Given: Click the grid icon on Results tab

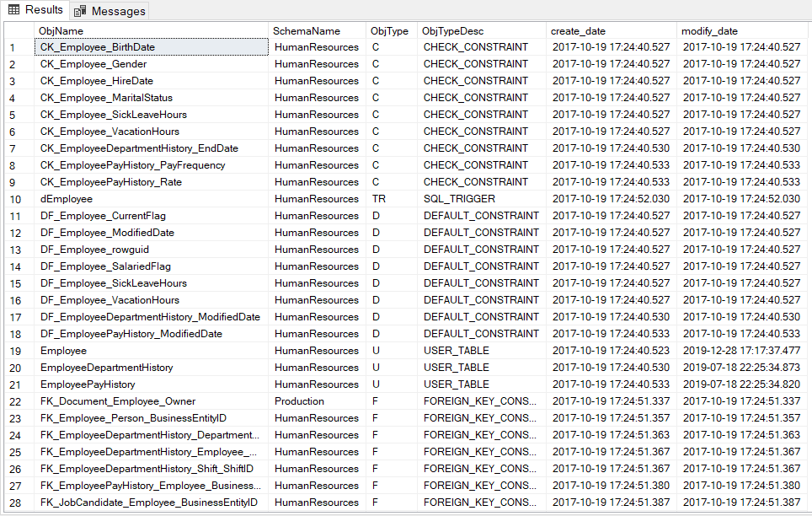Looking at the screenshot, I should (14, 10).
